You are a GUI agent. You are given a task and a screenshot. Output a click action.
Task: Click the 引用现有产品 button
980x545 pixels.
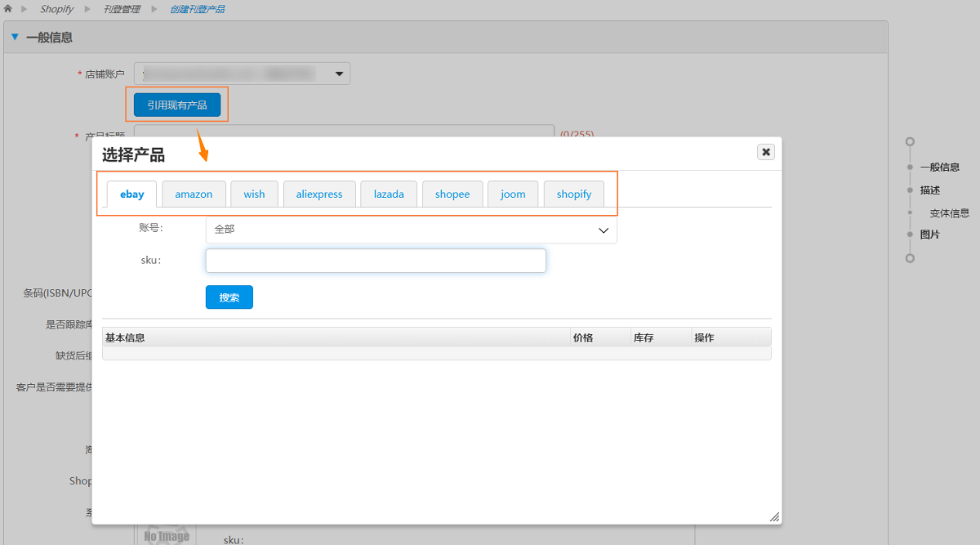[177, 105]
